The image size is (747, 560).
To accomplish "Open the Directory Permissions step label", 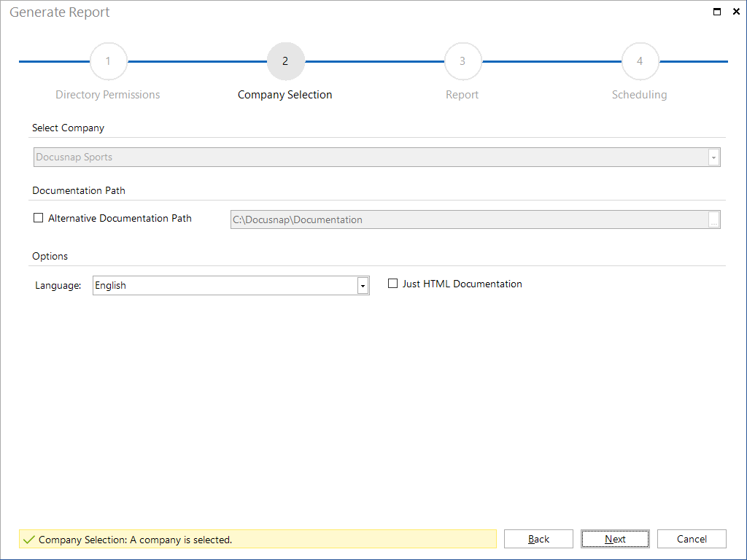I will pos(108,95).
